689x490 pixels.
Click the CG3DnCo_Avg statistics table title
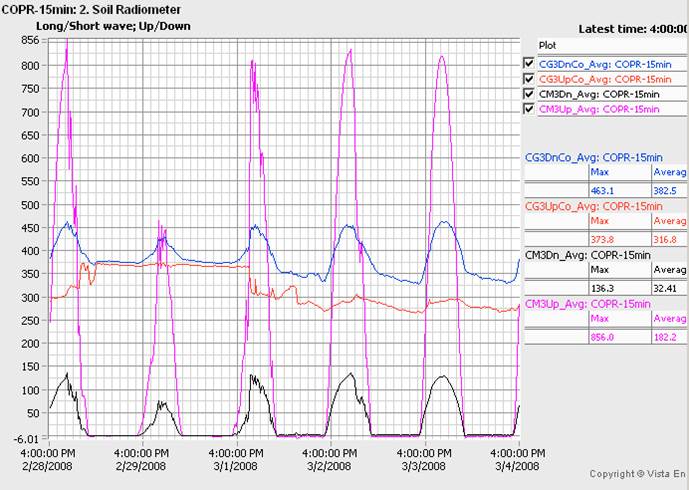pyautogui.click(x=594, y=158)
